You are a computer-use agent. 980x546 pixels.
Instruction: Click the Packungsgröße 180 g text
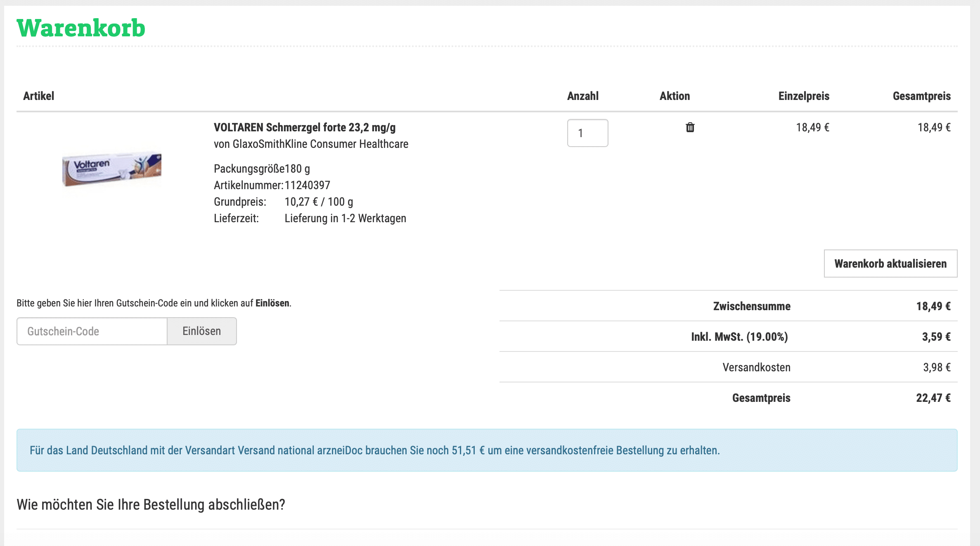[262, 169]
